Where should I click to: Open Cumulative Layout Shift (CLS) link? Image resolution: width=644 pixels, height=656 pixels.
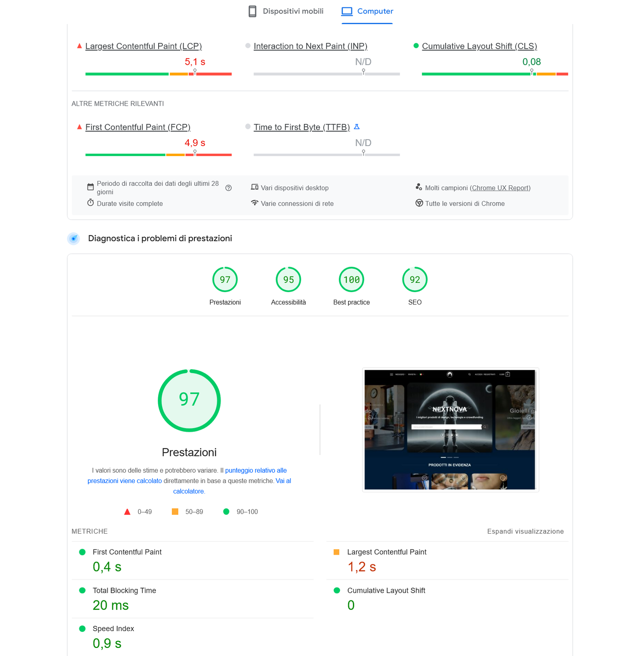(479, 46)
